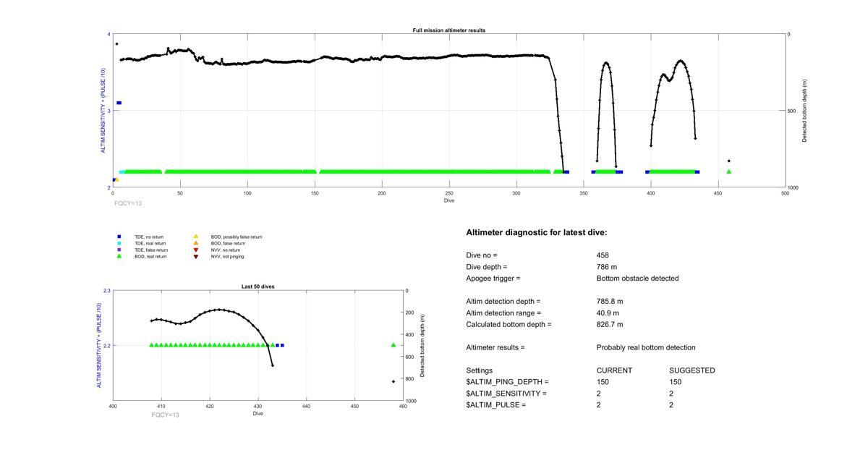The width and height of the screenshot is (868, 450).
Task: Click the 'Dive' x-axis label of the mission plot
Action: coord(449,200)
